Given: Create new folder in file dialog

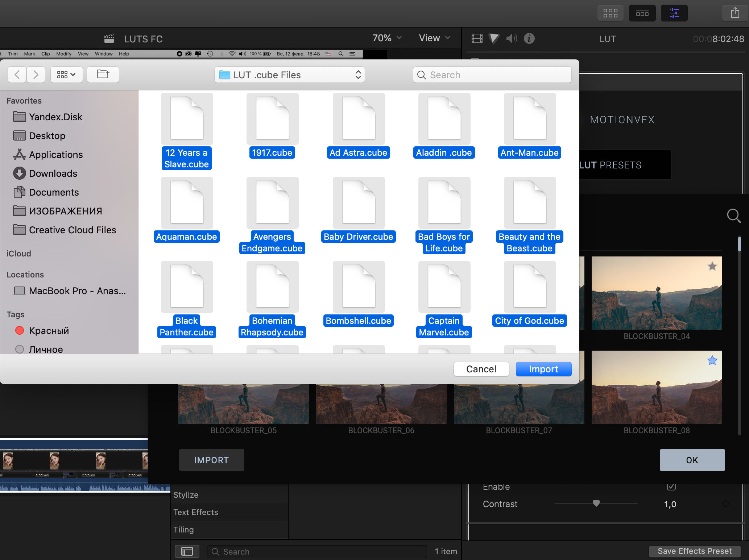Looking at the screenshot, I should [103, 75].
